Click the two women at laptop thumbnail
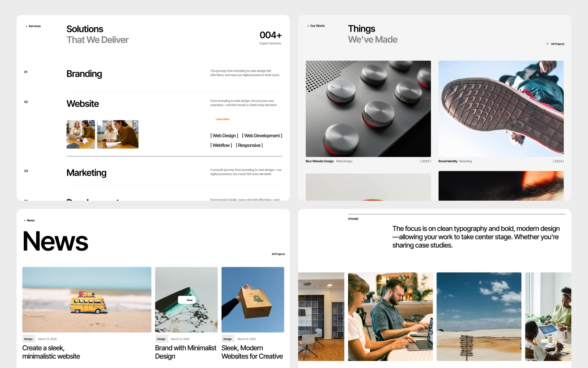Screen dimensions: 588x368 click(x=81, y=134)
